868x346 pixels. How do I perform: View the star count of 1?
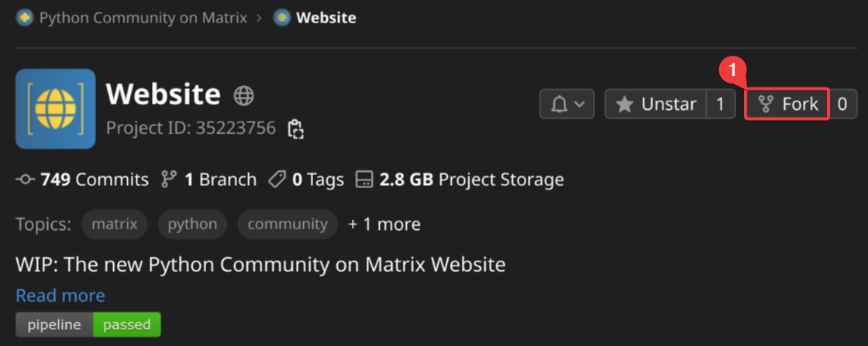721,104
